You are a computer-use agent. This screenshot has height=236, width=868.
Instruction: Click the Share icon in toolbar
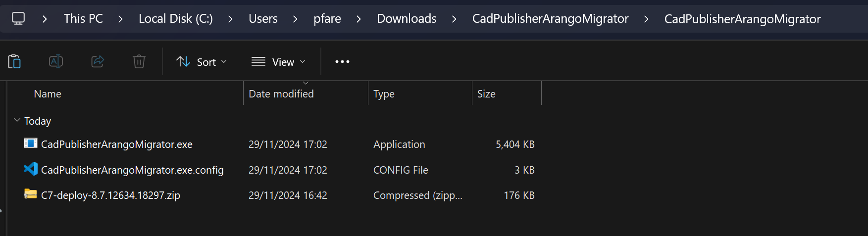[x=98, y=62]
